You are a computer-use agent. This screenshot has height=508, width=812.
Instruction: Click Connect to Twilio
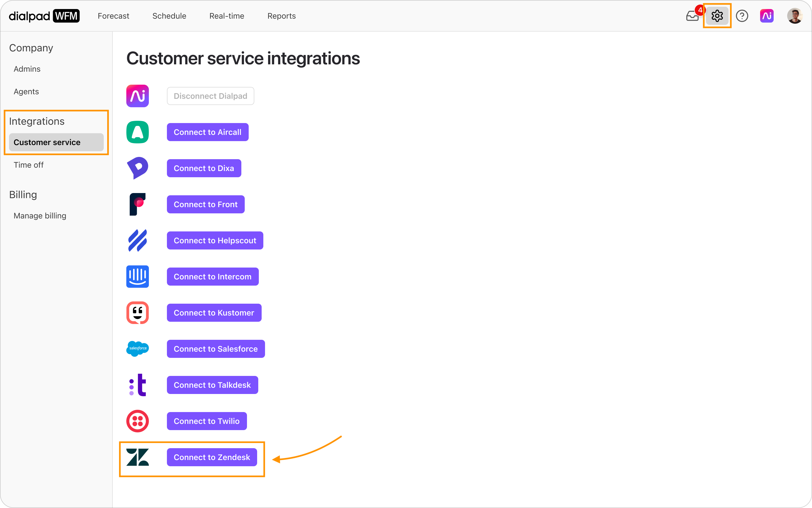(207, 421)
